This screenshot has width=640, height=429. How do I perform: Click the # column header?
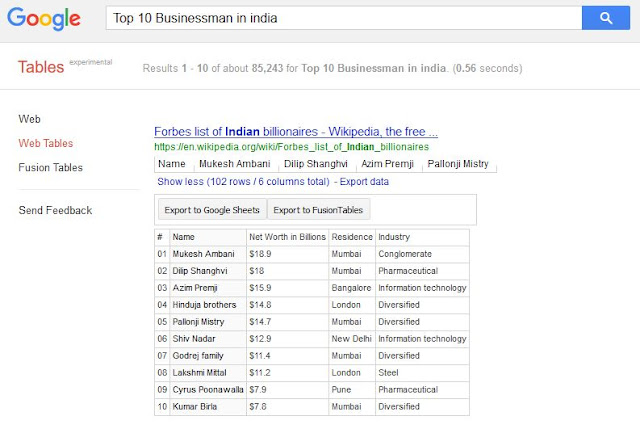click(x=162, y=237)
